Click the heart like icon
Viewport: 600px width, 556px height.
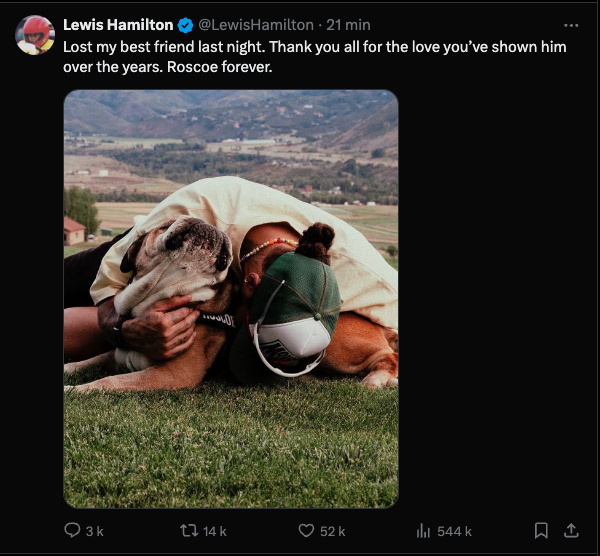coord(307,531)
